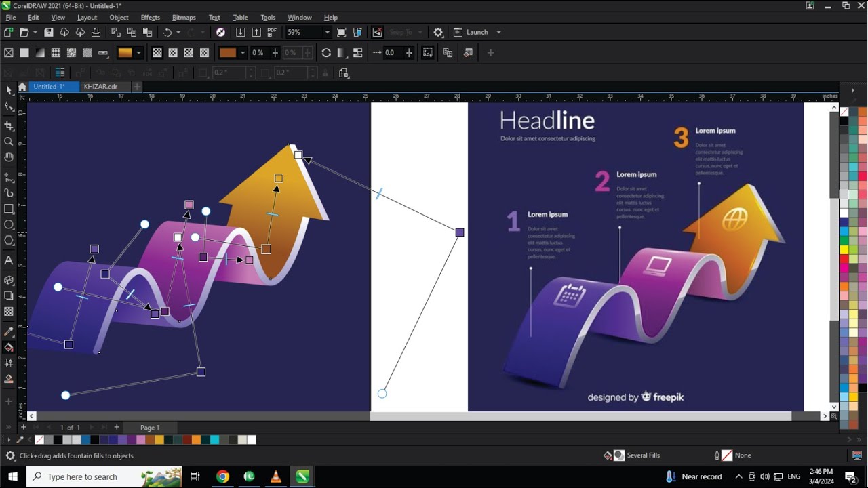
Task: Select the Polygon tool
Action: (x=9, y=240)
